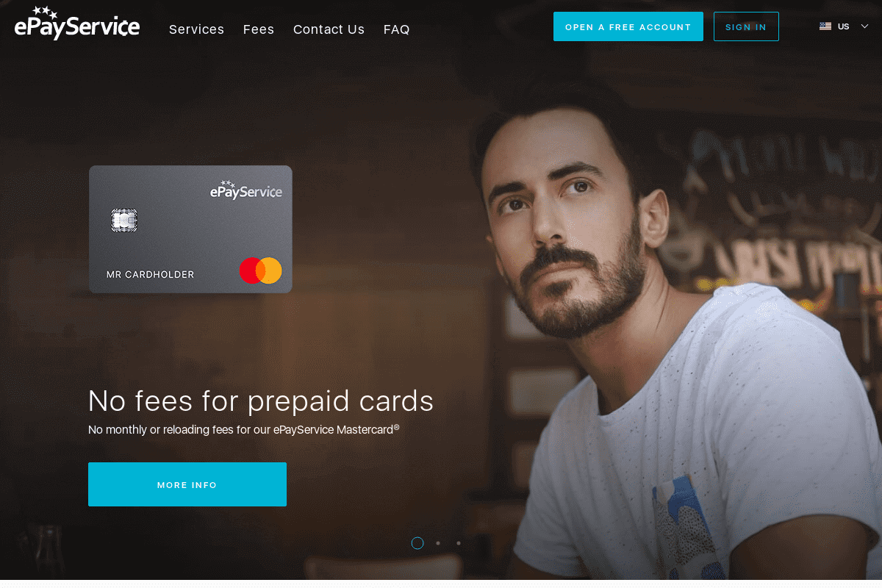Click the ePayService logo on the card
Screen dimensions: 882x588
(x=246, y=190)
